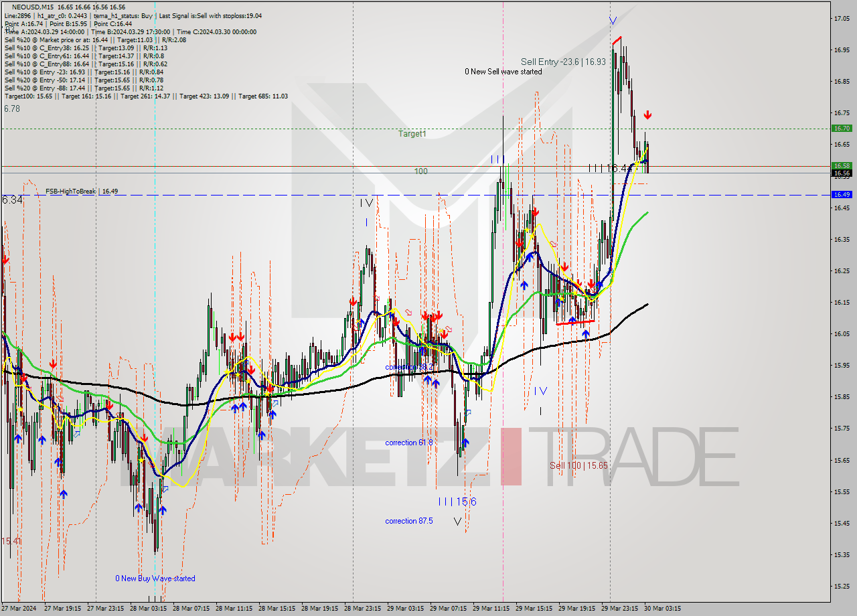Click the 15.85 price axis label
The width and height of the screenshot is (857, 616).
pos(841,397)
